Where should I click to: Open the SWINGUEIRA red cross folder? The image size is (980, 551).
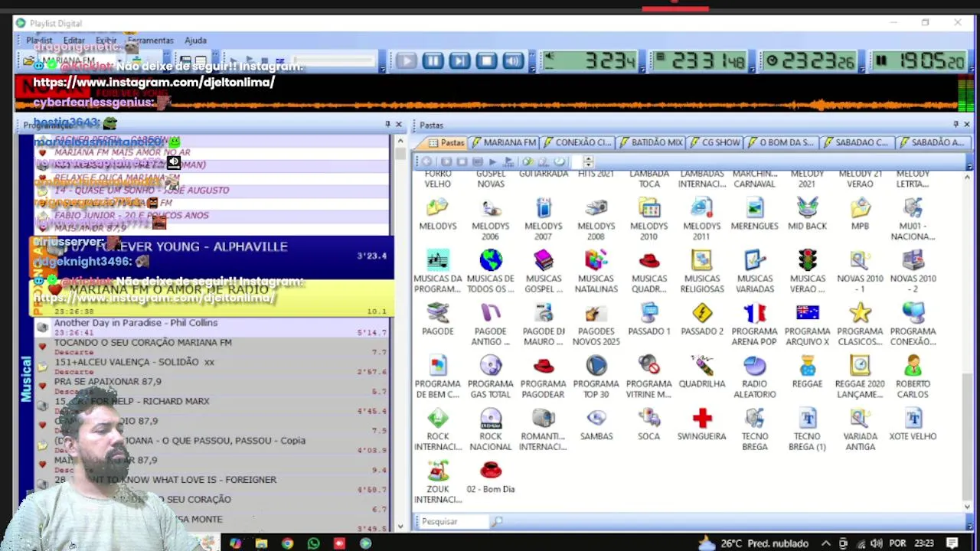pos(702,425)
